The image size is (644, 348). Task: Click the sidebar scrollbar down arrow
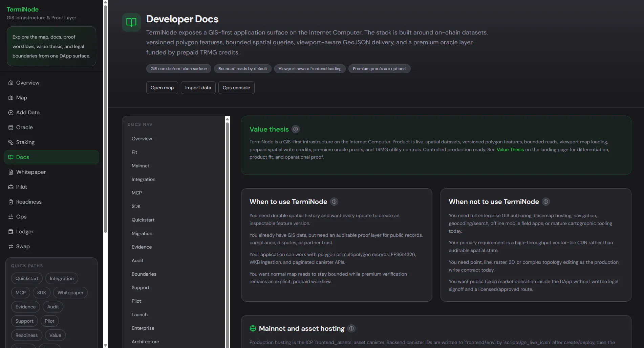pos(105,345)
